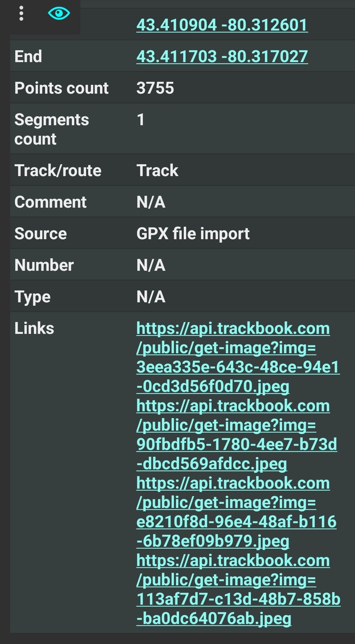Viewport: 355px width, 644px height.
Task: Open the End coordinates link
Action: [222, 56]
